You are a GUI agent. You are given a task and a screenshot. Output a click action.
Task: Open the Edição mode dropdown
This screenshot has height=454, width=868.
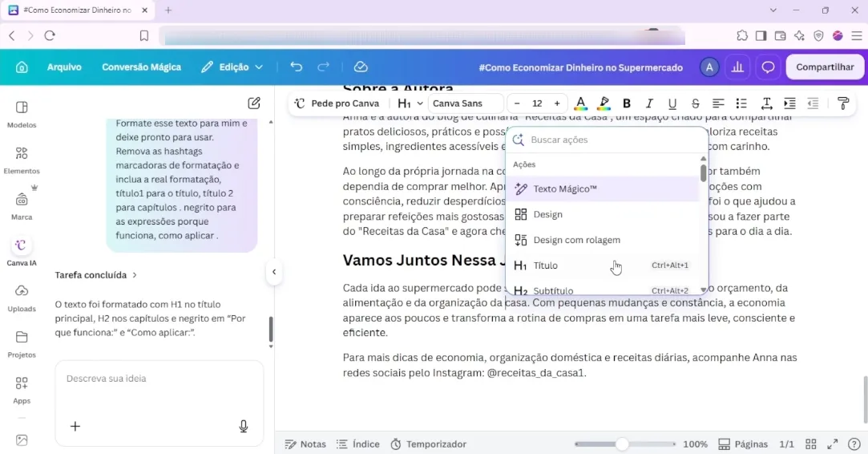[232, 67]
